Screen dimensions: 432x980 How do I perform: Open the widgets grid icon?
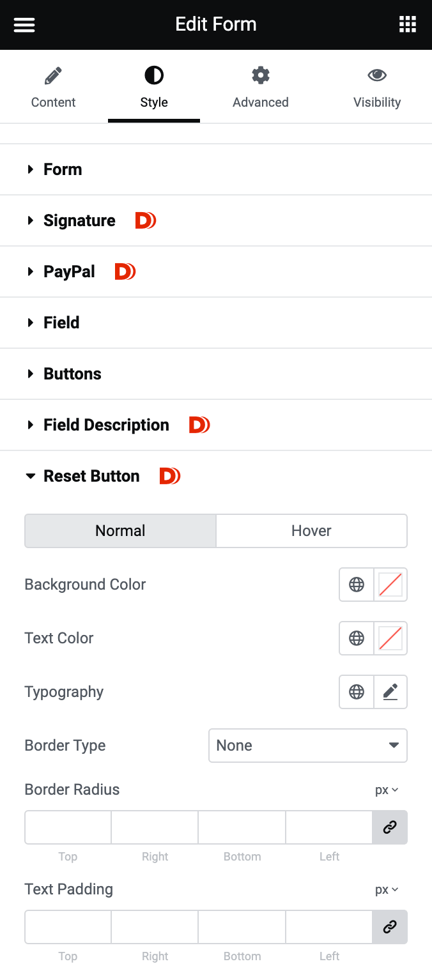point(407,25)
